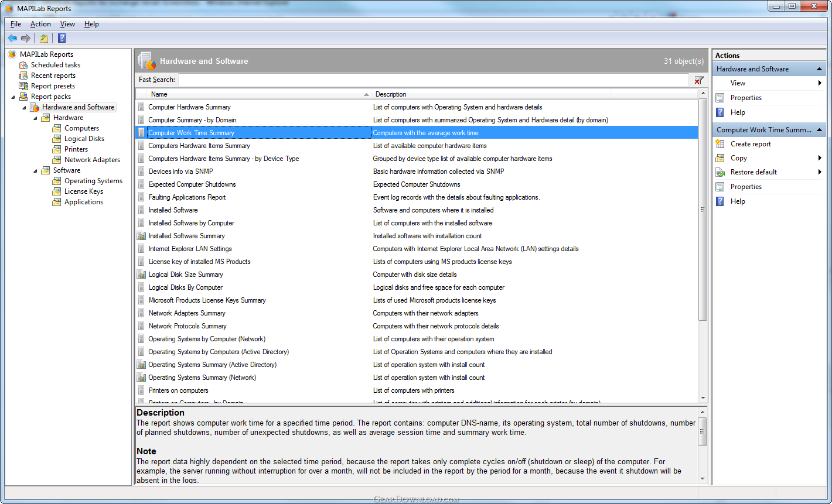Click the Logical Disks folder icon
832x504 pixels.
click(x=57, y=139)
